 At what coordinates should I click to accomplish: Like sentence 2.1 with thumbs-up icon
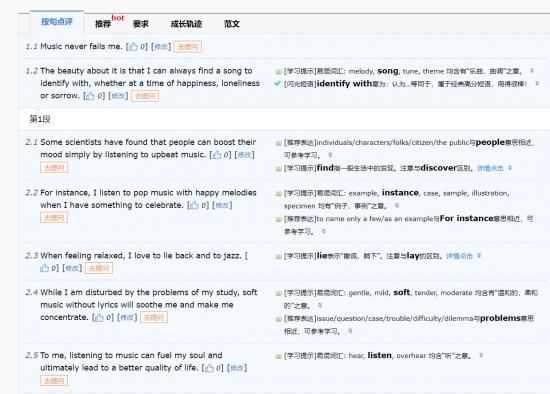pos(216,155)
